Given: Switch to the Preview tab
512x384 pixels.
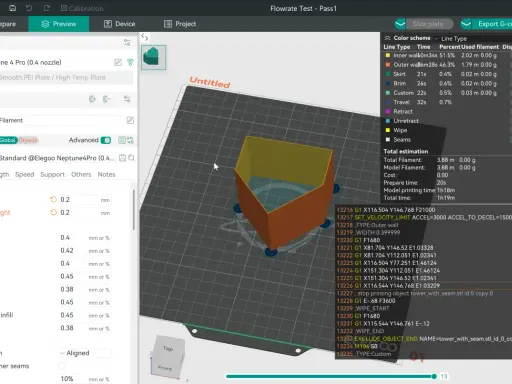Looking at the screenshot, I should 59,24.
